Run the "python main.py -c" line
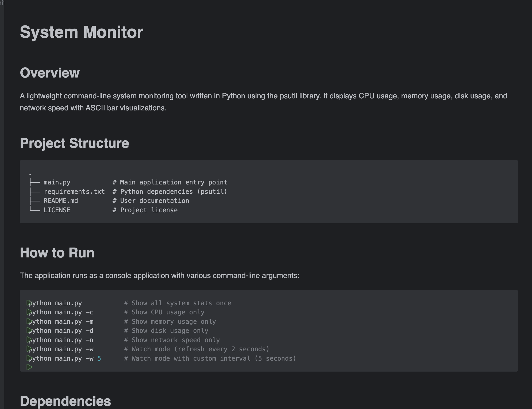This screenshot has width=532, height=409. coord(29,312)
